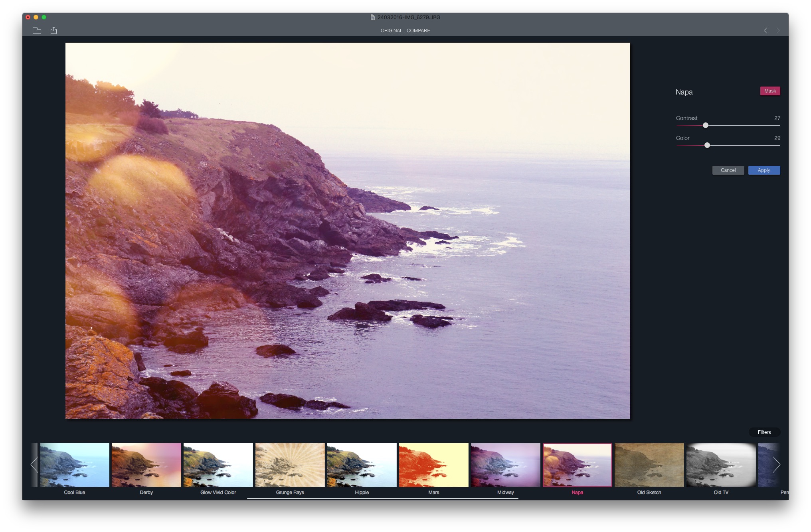Click the Color slider handle
811x532 pixels.
click(708, 145)
